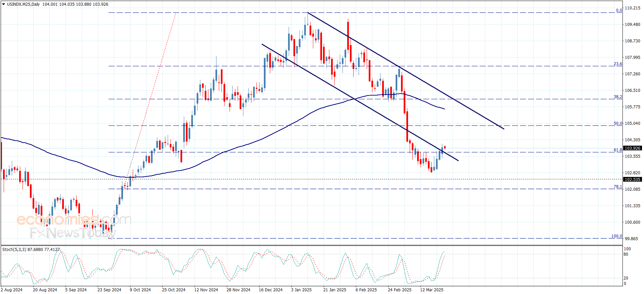Click the 2 Aug 2024 date label
This screenshot has width=644, height=294.
click(x=12, y=290)
